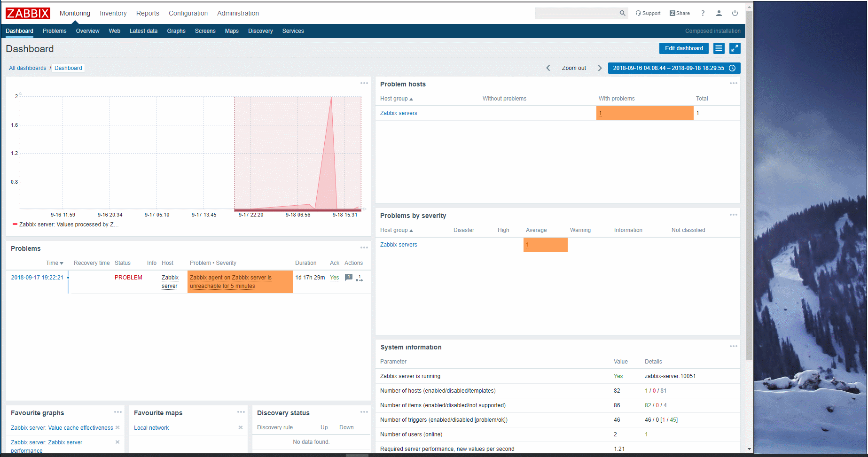The image size is (868, 457).
Task: Open the Monitoring menu
Action: click(x=75, y=13)
